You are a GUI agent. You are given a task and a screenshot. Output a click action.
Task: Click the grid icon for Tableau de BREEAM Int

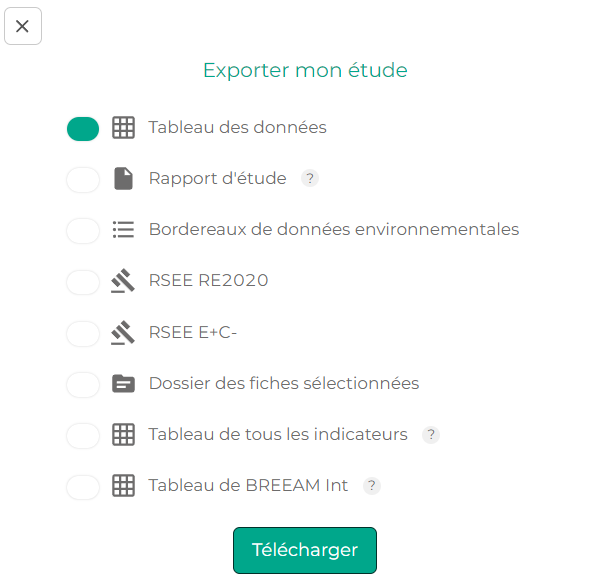123,486
